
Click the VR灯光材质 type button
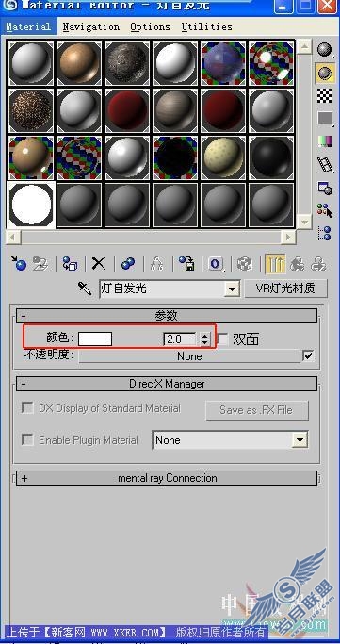pyautogui.click(x=286, y=289)
